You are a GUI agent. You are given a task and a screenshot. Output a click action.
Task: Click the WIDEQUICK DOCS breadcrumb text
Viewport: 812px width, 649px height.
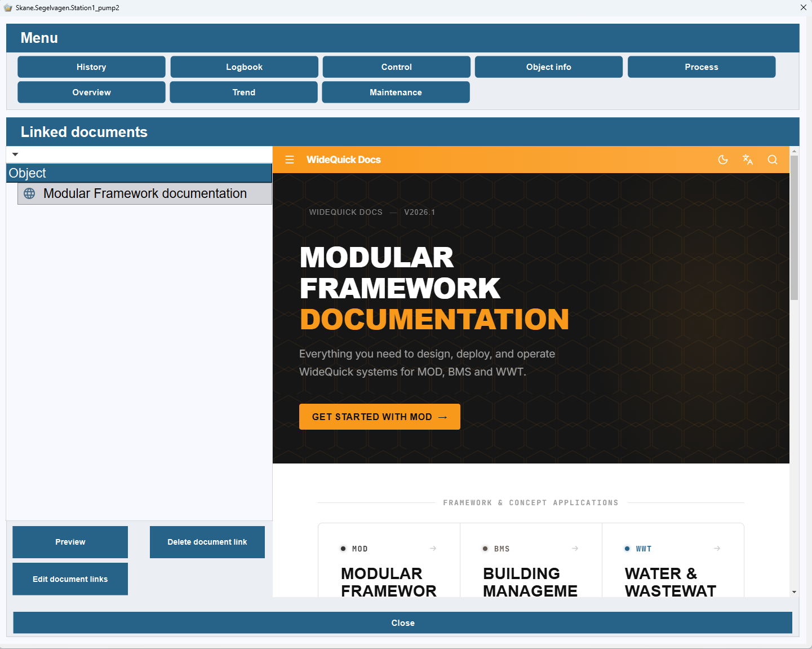click(x=345, y=212)
